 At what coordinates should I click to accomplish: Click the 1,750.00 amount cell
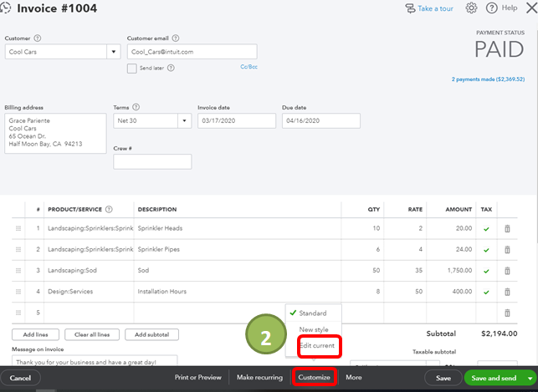(451, 270)
